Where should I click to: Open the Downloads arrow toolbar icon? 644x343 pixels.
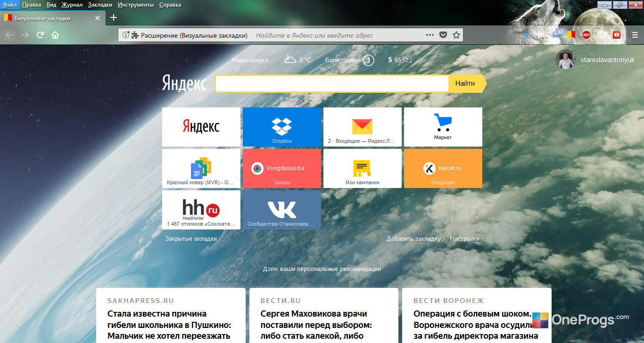point(526,35)
